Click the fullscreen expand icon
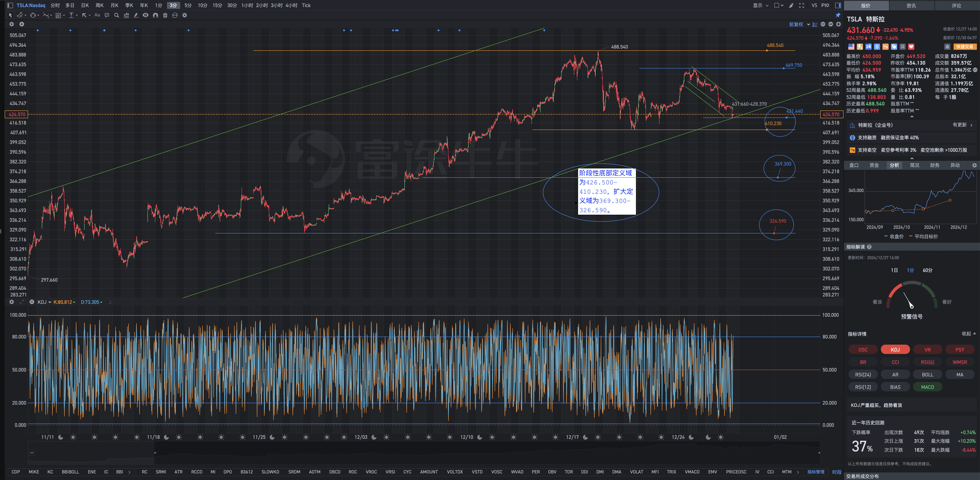 point(802,5)
